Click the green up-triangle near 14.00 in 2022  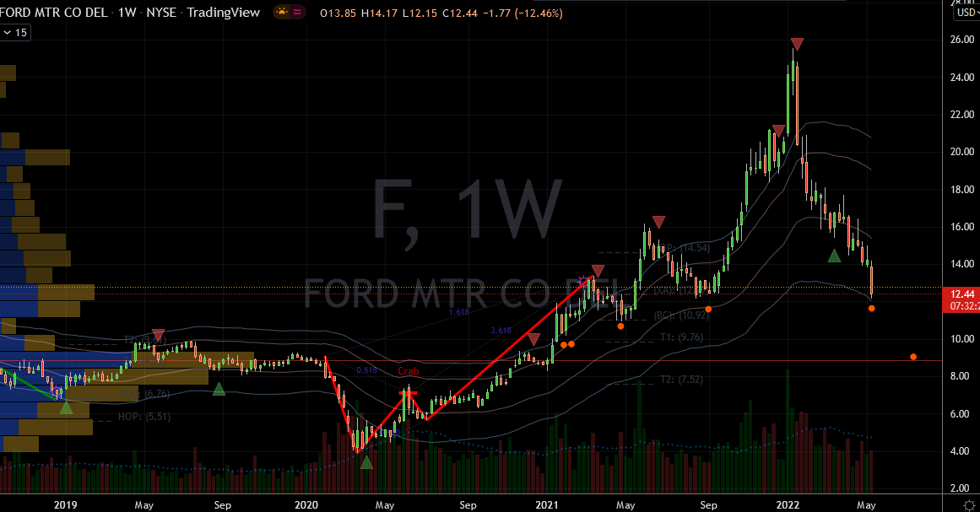(x=834, y=256)
